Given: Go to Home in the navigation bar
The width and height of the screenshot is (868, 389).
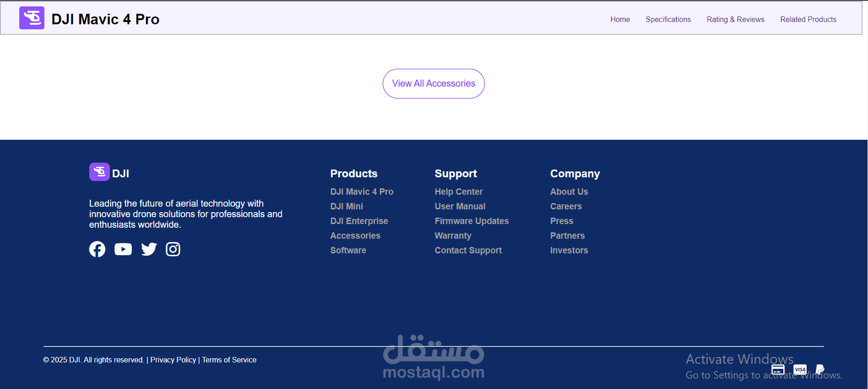Looking at the screenshot, I should [x=620, y=19].
